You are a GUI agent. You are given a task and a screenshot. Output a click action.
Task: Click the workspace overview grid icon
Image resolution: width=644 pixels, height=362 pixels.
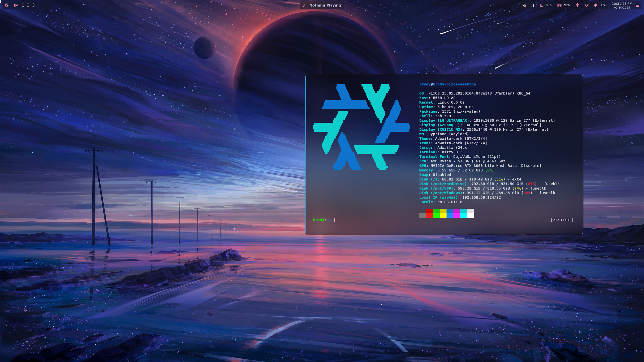tap(16, 5)
